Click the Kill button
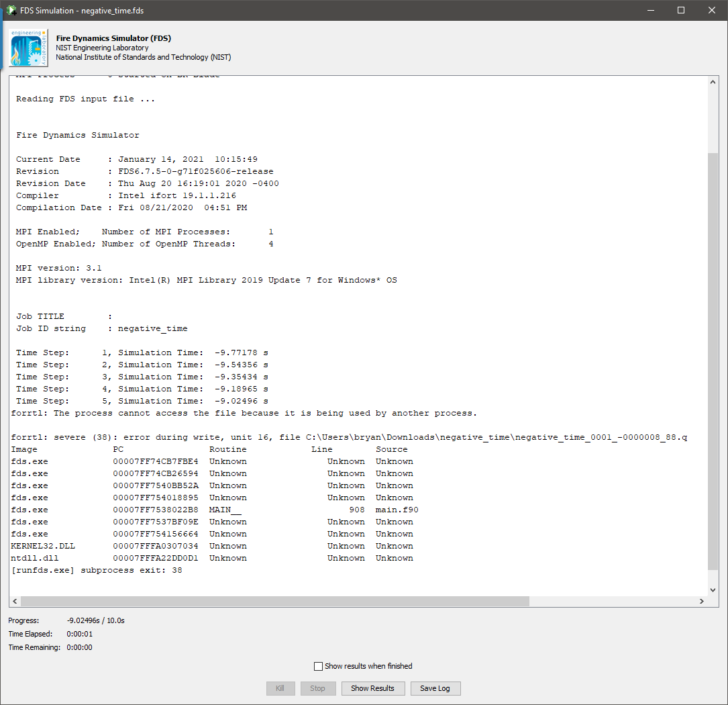Screen dimensions: 728x705 [280, 688]
